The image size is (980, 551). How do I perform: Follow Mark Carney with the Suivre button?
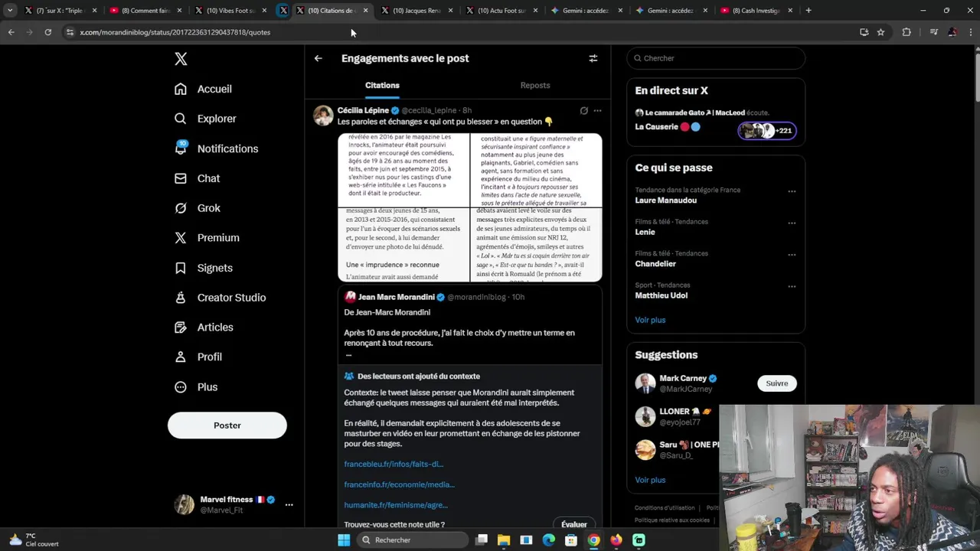coord(777,383)
